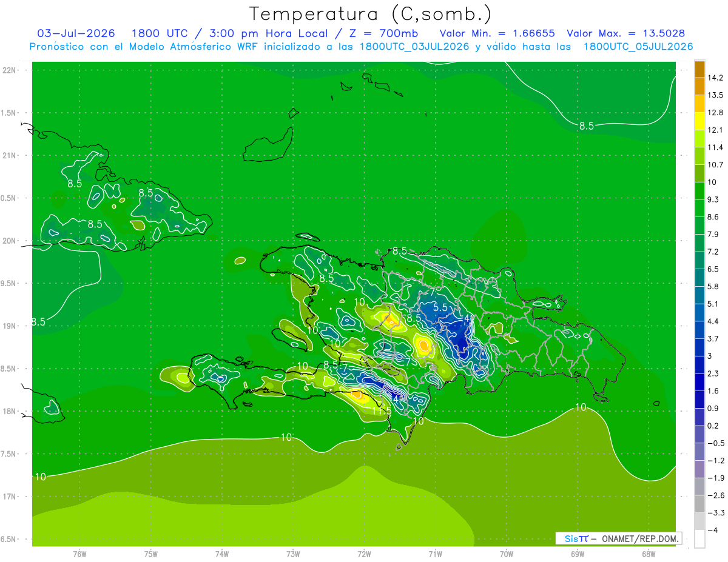Viewport: 728px width, 562px height.
Task: Click the colorbar label "14.2"
Action: coord(714,78)
